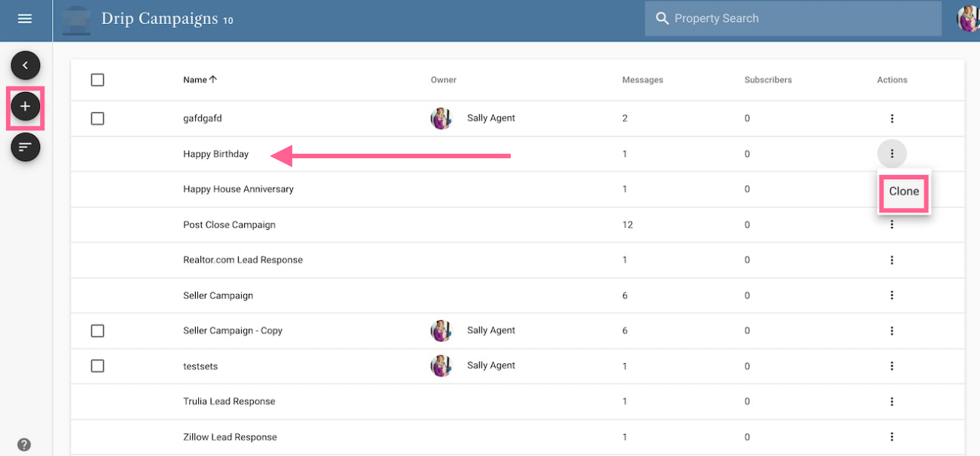The image size is (980, 456).
Task: Open Sally Agent avatar on gafdgafd row
Action: coord(441,118)
